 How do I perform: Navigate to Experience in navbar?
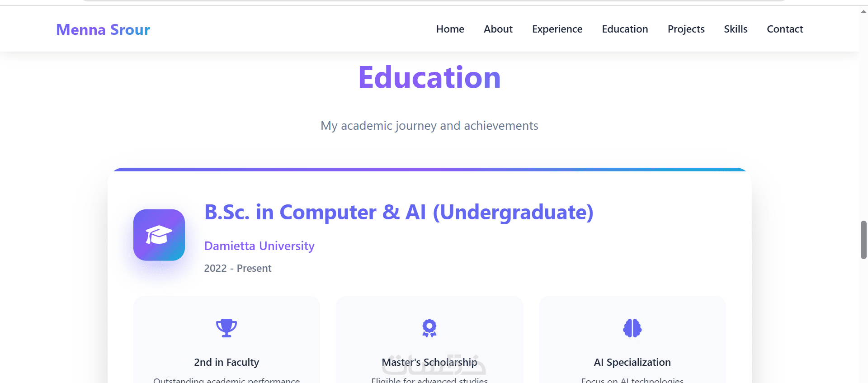pos(557,29)
